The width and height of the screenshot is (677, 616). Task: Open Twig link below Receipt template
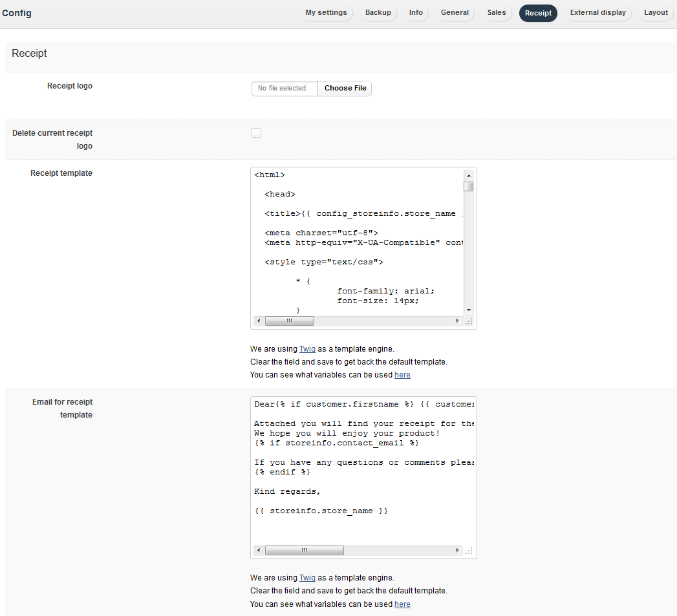pyautogui.click(x=307, y=349)
